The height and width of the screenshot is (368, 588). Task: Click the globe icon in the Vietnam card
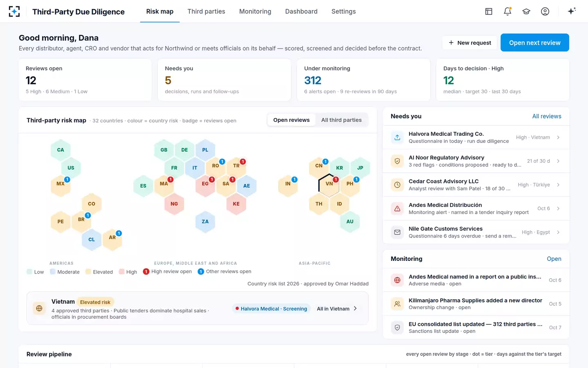tap(39, 308)
